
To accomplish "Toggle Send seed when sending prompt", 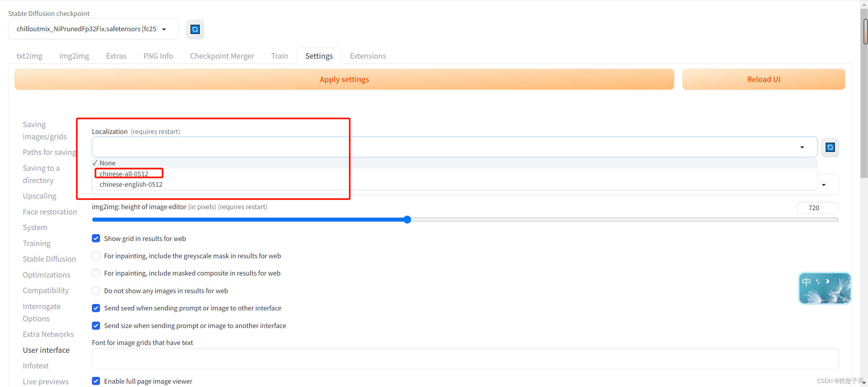I will tap(96, 308).
